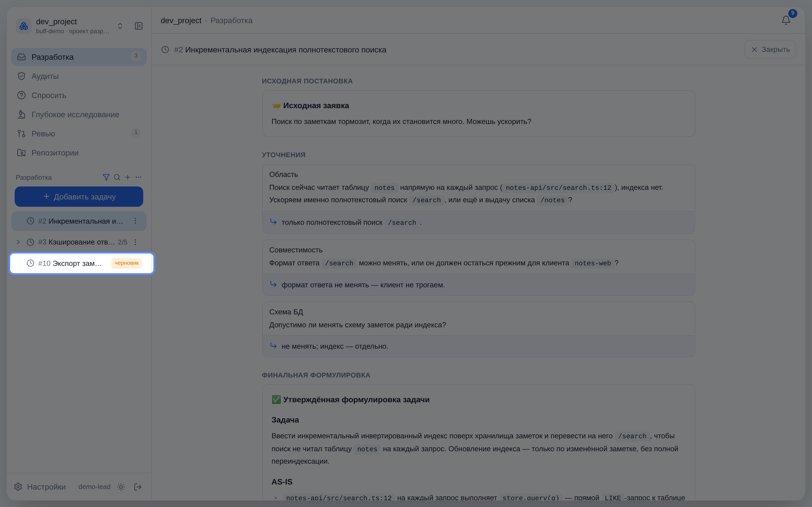Open the kebab menu for task #3

(x=135, y=242)
